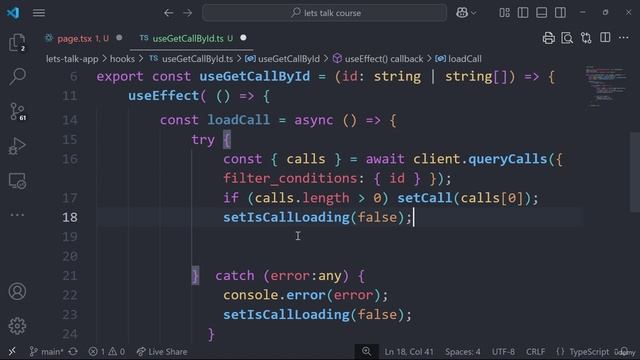This screenshot has height=360, width=640.
Task: Click the minimap code overview
Action: pos(606,87)
